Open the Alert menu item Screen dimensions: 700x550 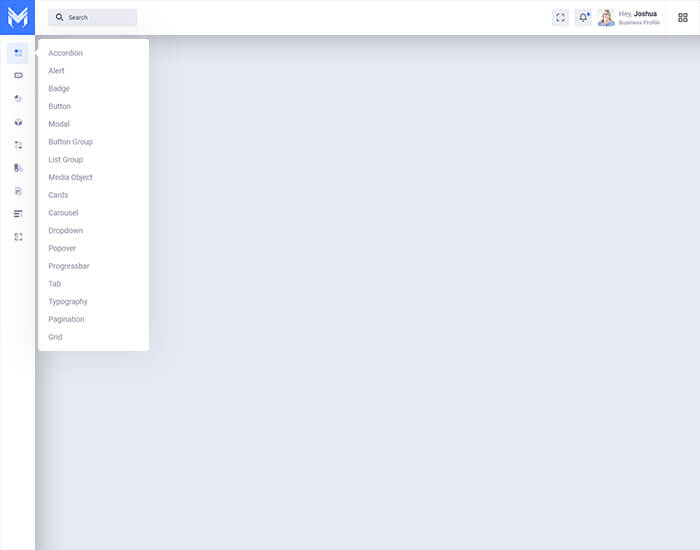tap(56, 71)
